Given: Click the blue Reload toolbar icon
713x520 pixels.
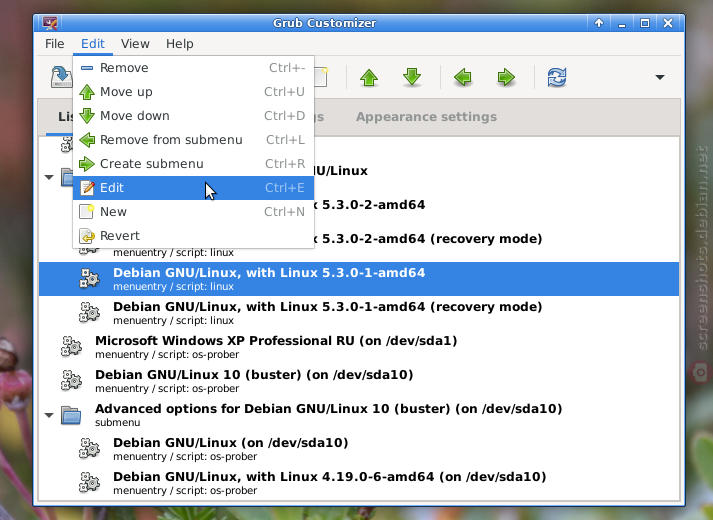Looking at the screenshot, I should click(557, 77).
